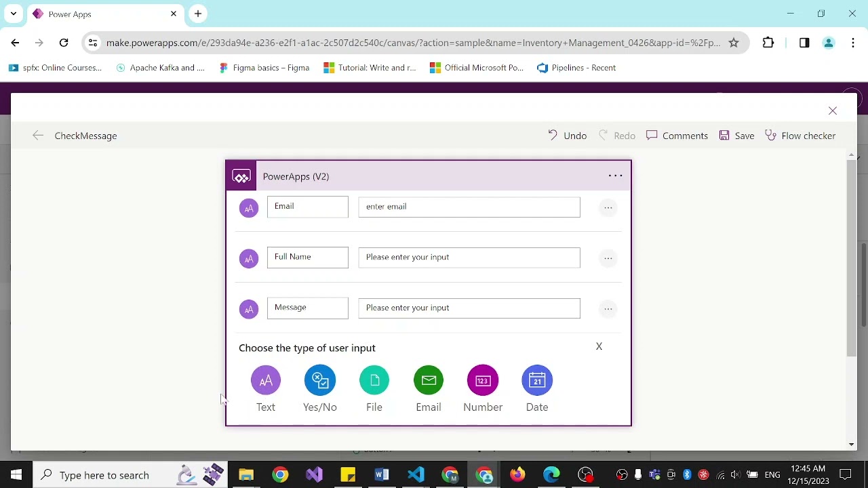Screen dimensions: 868x488
Task: Click the Redo button
Action: 617,136
